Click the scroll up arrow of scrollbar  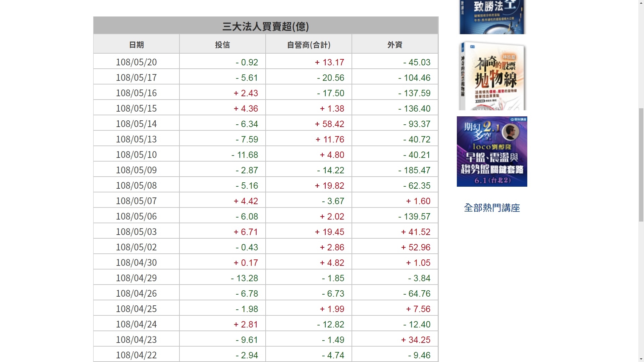tap(641, 3)
